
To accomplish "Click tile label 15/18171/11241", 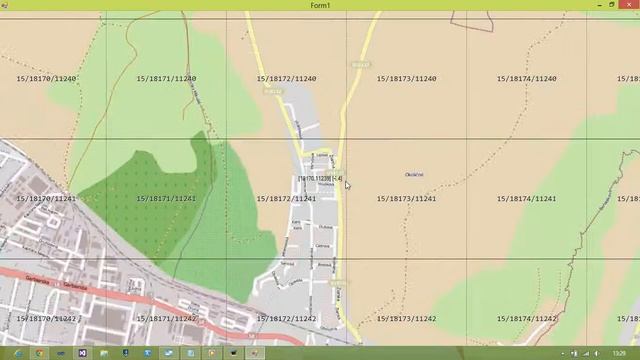I will [166, 198].
